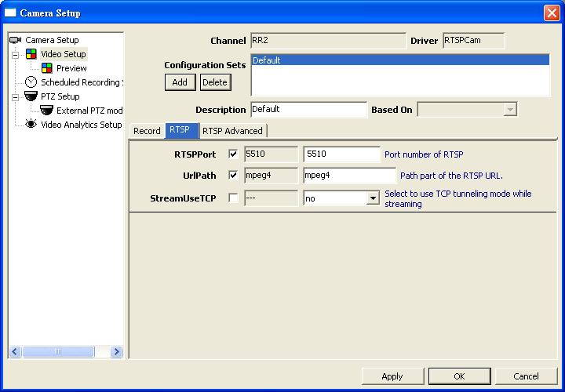Click the colorful Video Setup icon

tap(31, 54)
